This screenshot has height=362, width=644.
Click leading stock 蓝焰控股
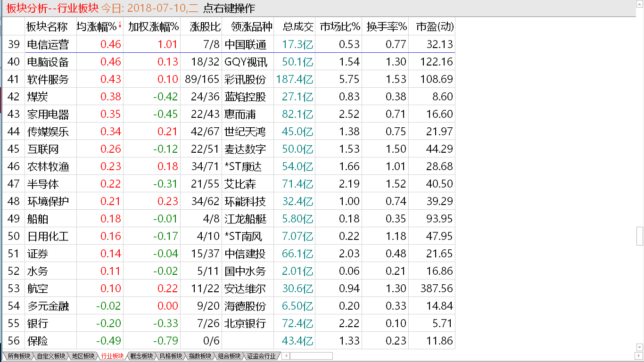click(245, 97)
